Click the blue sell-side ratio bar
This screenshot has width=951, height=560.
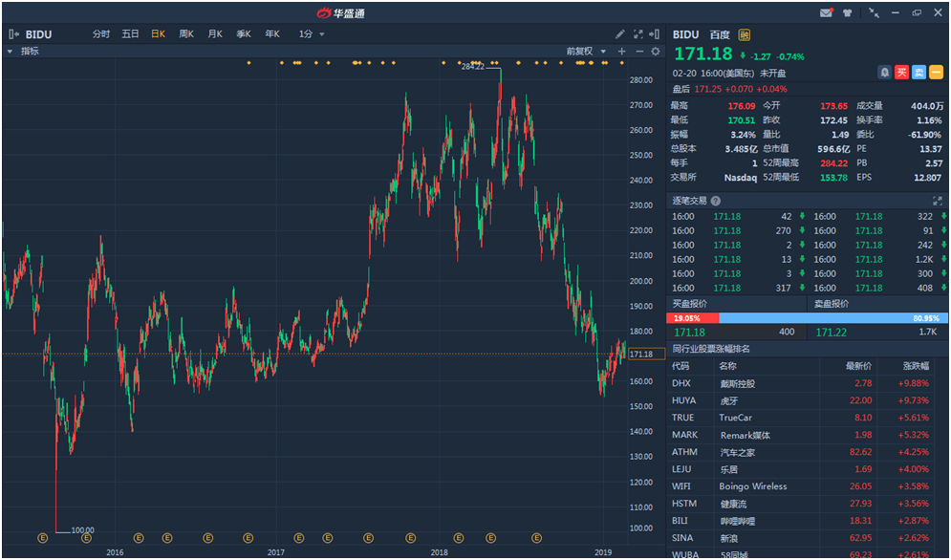point(832,317)
